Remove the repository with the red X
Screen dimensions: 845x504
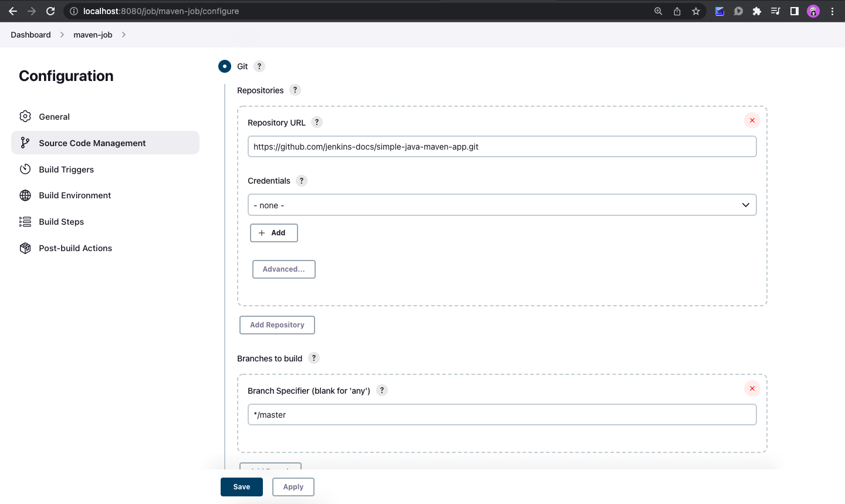[752, 120]
